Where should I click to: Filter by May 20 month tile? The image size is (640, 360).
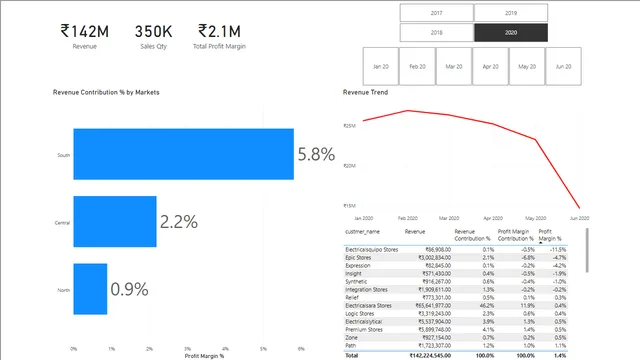(x=527, y=67)
